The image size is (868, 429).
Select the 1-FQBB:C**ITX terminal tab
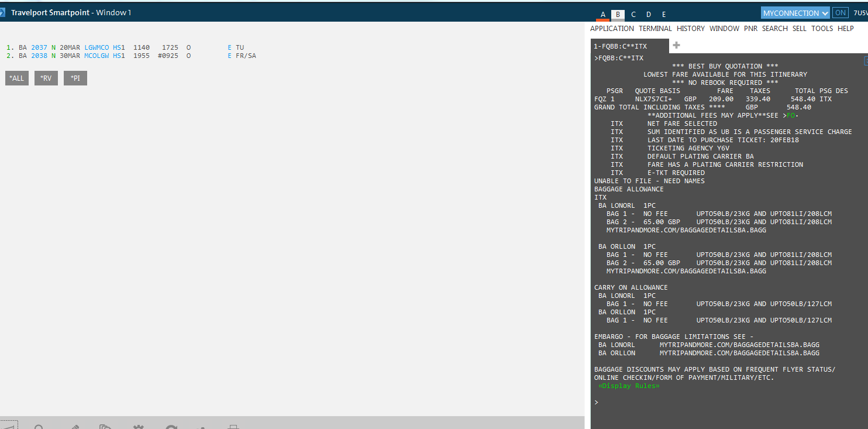[629, 46]
